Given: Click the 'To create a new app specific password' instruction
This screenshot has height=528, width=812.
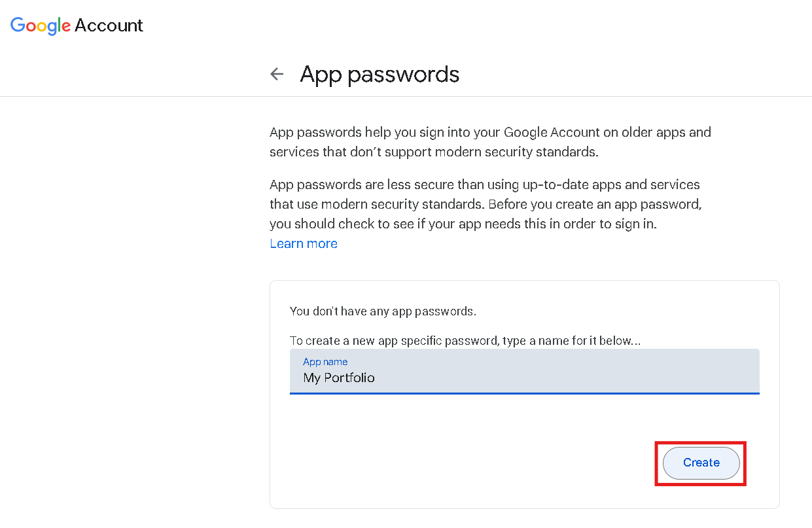Looking at the screenshot, I should (465, 341).
